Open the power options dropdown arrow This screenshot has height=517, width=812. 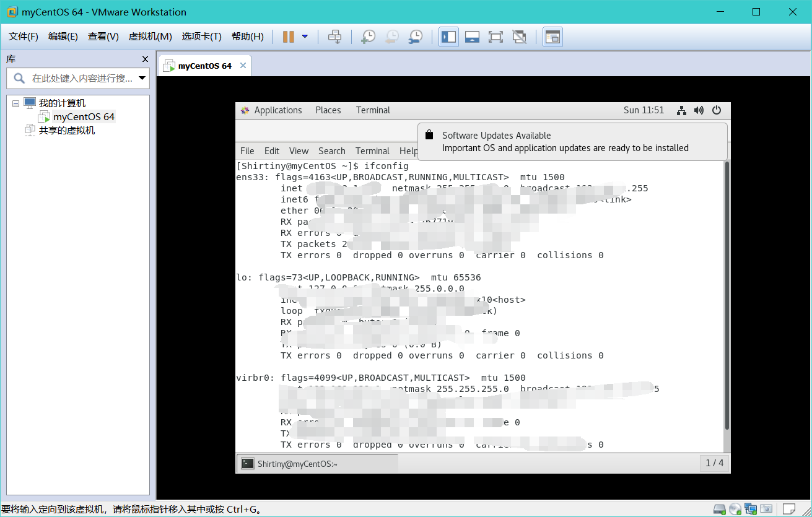(305, 37)
